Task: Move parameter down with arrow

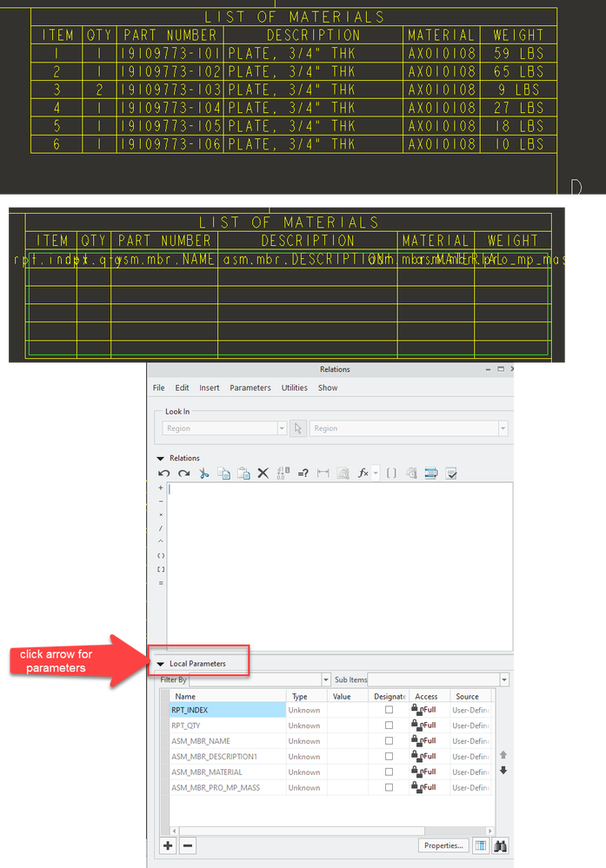Action: click(x=503, y=770)
